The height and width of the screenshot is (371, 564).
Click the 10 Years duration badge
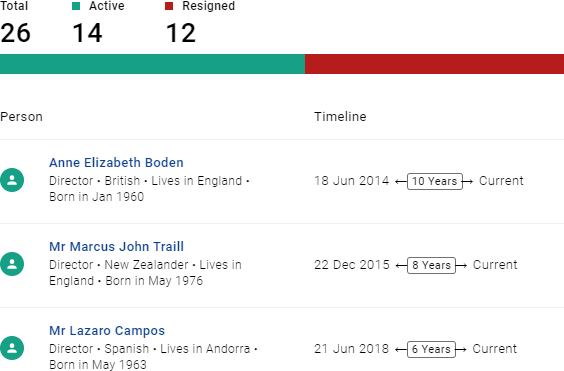[435, 181]
